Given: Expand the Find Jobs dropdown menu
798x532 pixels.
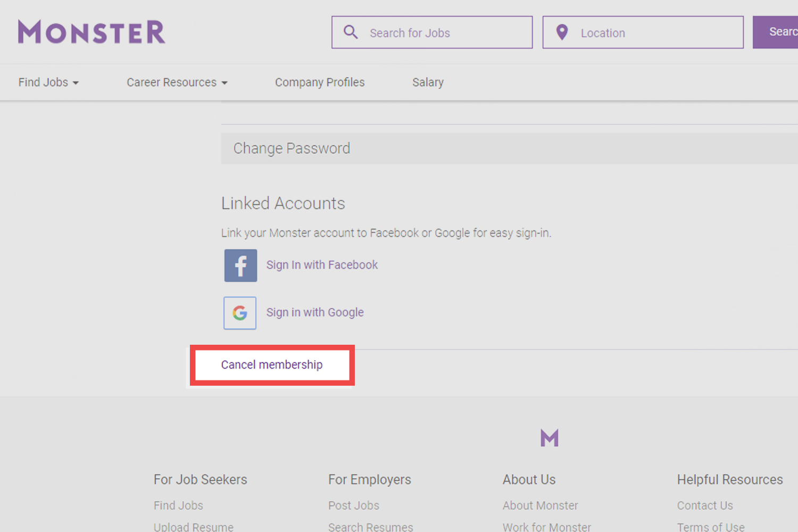Looking at the screenshot, I should (48, 82).
